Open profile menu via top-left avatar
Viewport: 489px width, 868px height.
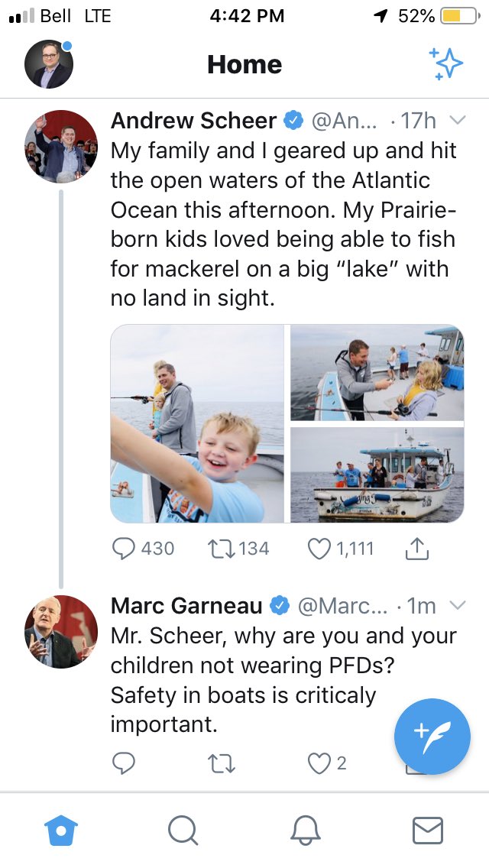coord(49,64)
